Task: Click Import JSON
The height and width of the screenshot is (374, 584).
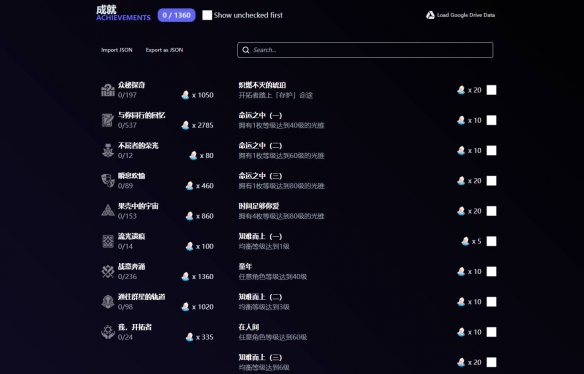Action: (x=117, y=50)
